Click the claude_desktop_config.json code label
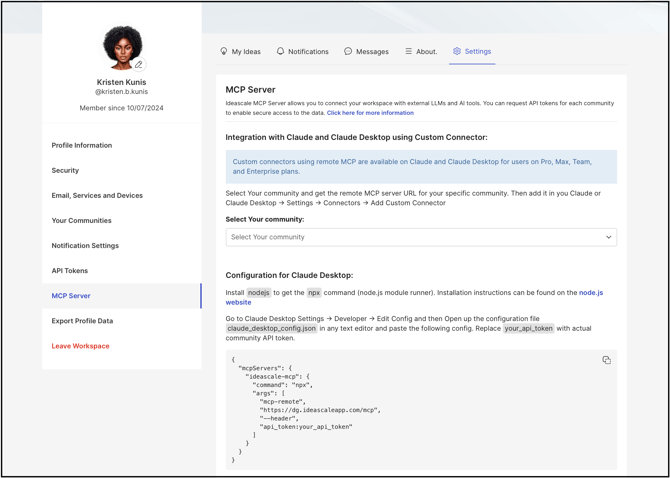The image size is (670, 478). click(x=272, y=328)
